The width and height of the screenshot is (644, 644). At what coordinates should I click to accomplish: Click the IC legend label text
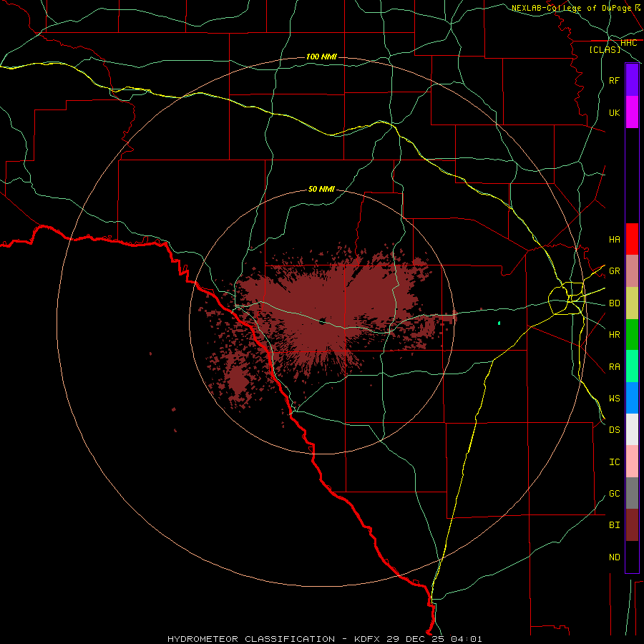tap(614, 462)
